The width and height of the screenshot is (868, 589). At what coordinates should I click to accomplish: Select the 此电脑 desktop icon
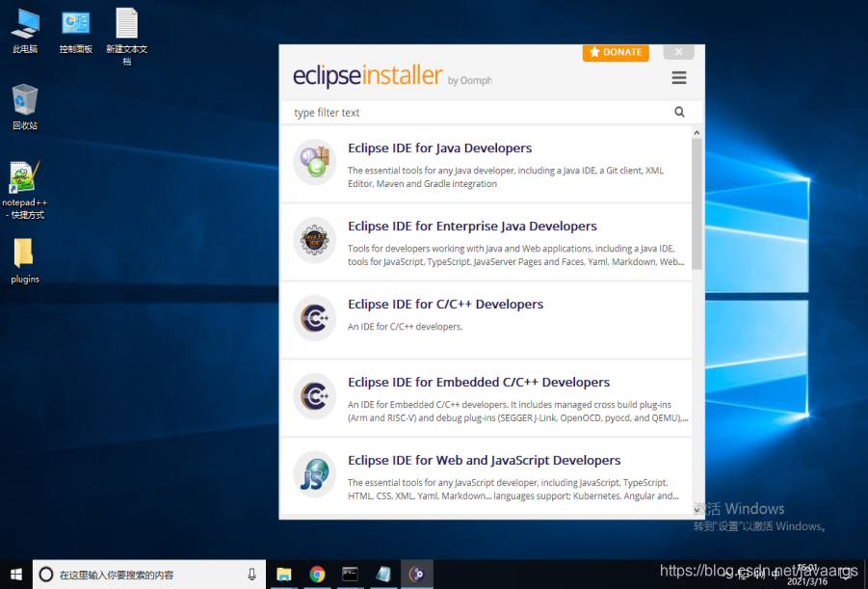click(25, 32)
